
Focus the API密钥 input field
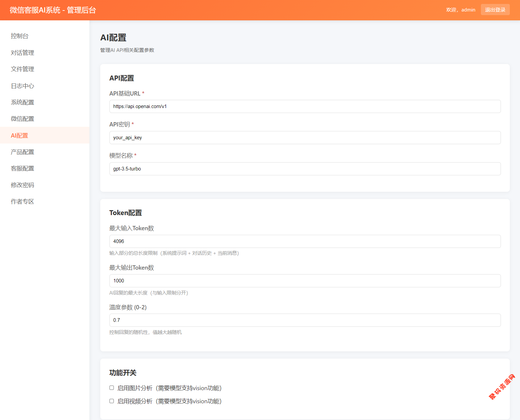tap(305, 138)
